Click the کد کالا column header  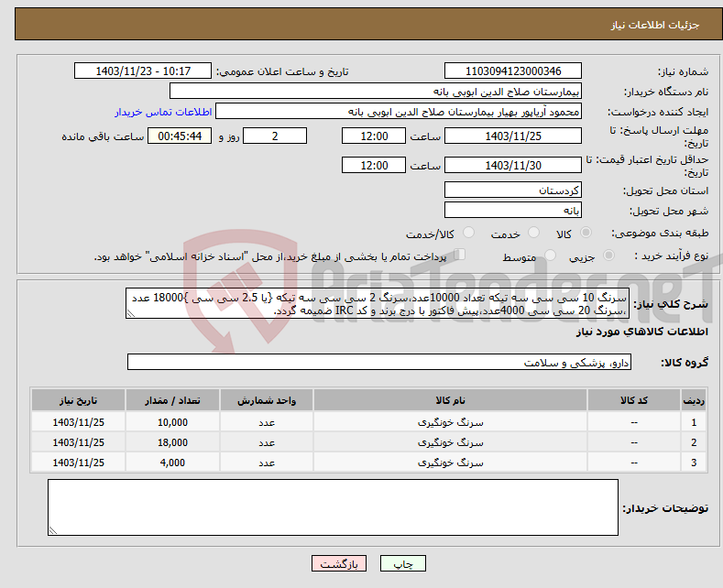click(634, 400)
